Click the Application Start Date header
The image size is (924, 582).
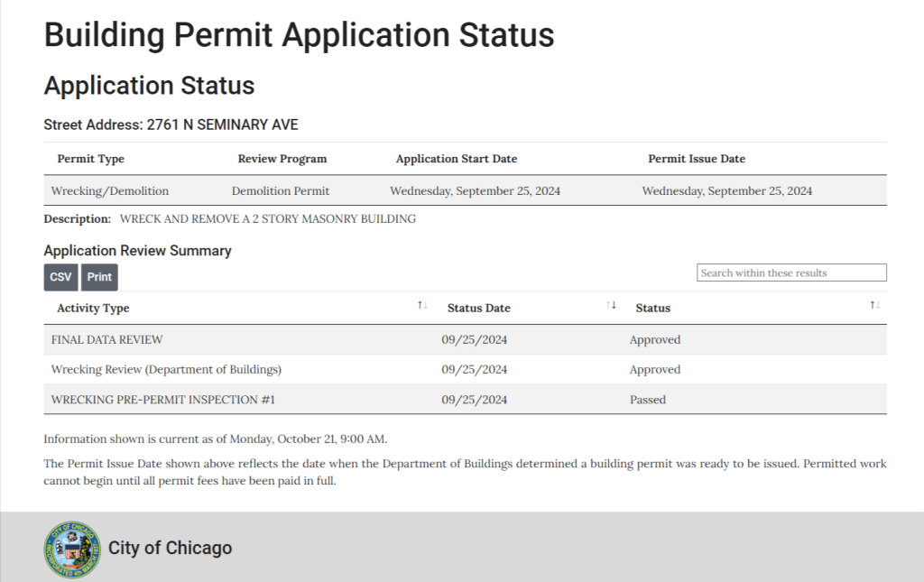pyautogui.click(x=456, y=159)
